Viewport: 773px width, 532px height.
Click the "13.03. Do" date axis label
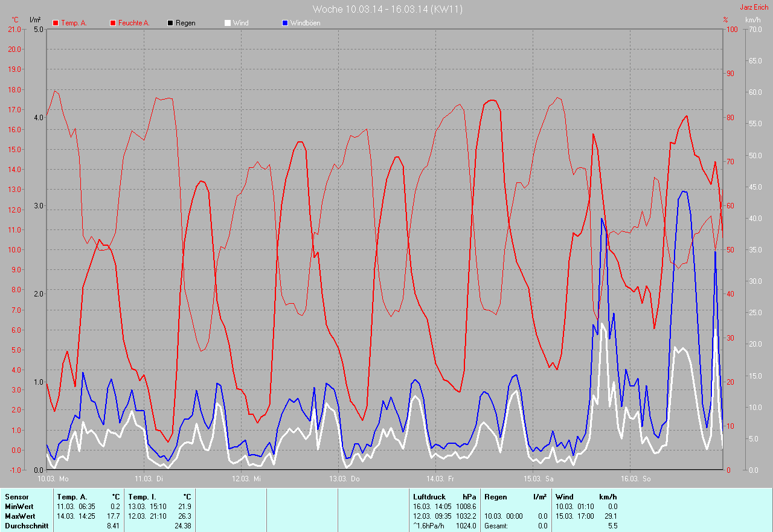(345, 479)
